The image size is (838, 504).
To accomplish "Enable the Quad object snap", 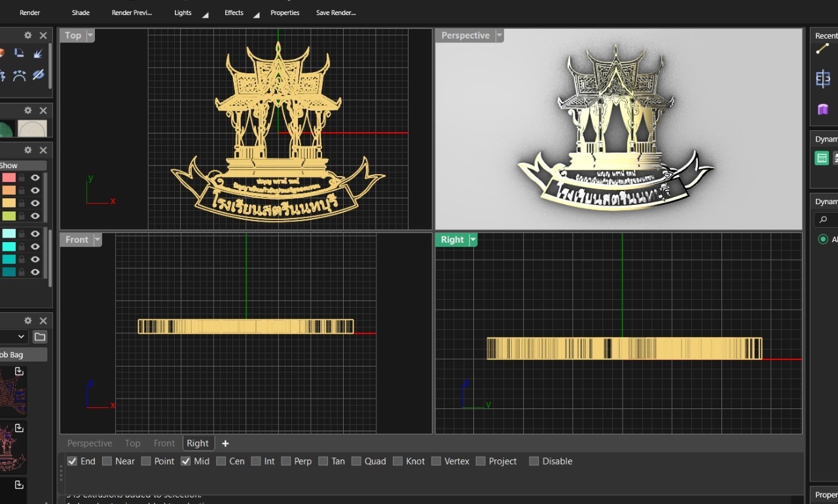I will [x=356, y=461].
